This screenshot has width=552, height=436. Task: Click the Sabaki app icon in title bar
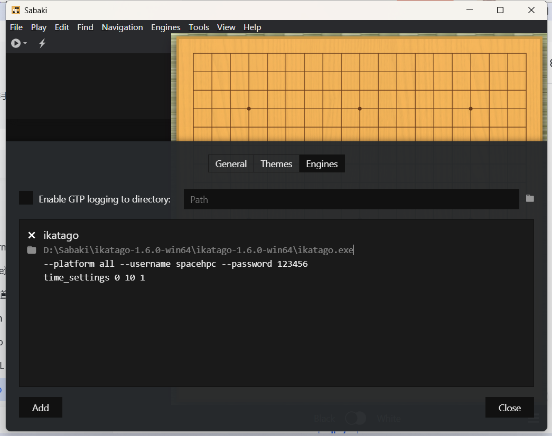[16, 10]
